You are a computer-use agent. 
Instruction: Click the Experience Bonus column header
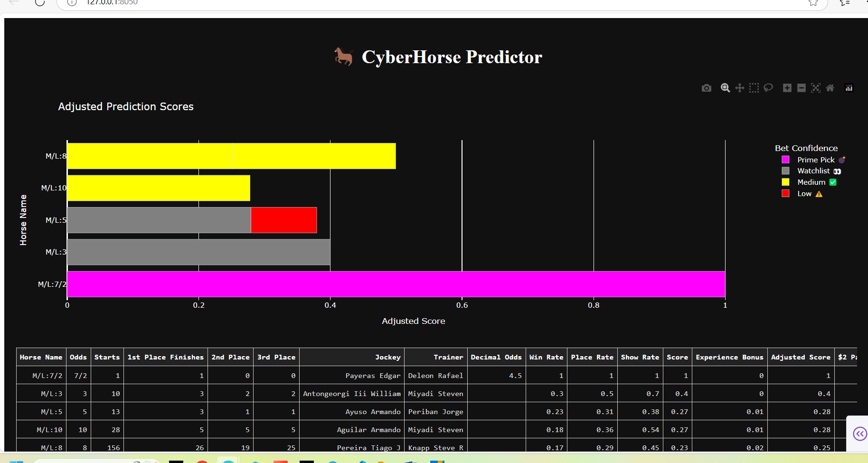(x=730, y=357)
